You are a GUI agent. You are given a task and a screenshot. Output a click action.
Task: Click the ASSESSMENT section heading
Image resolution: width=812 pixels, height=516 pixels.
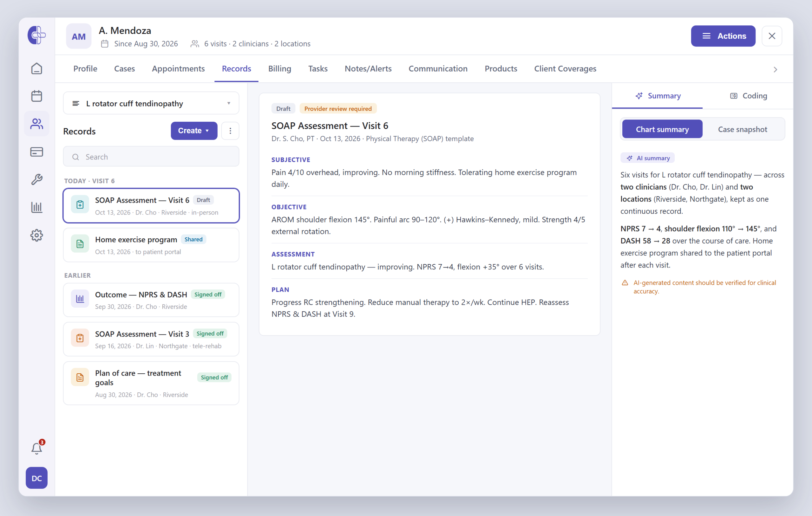[x=293, y=254]
